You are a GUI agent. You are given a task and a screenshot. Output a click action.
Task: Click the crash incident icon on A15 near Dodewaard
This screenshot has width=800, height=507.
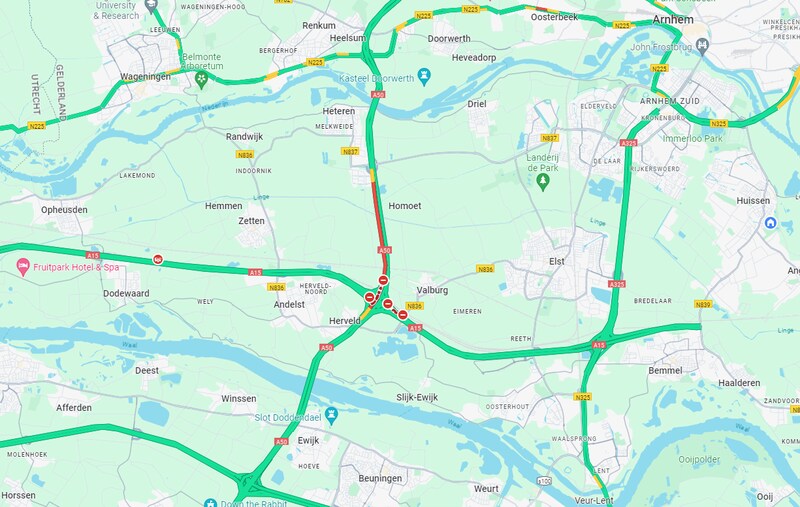click(x=158, y=260)
